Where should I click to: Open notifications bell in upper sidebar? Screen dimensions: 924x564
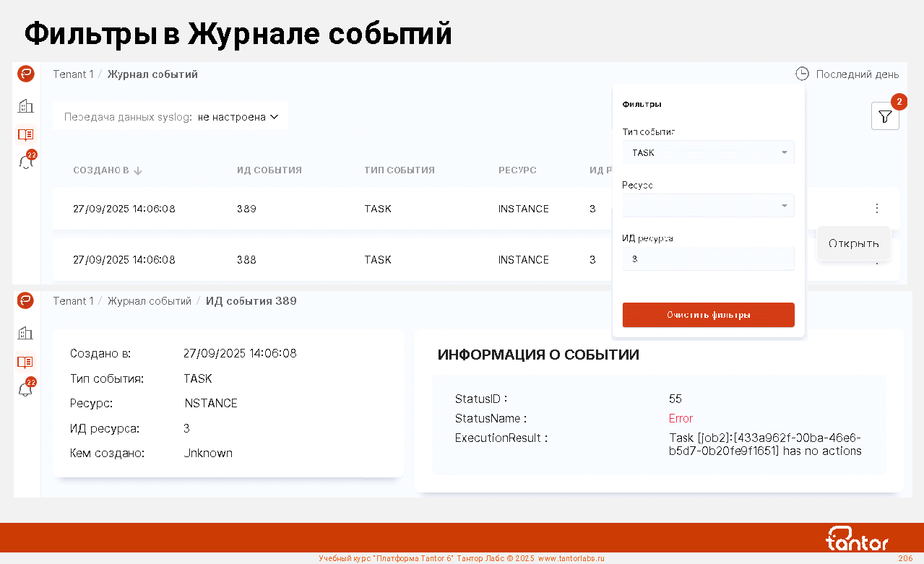(x=26, y=162)
